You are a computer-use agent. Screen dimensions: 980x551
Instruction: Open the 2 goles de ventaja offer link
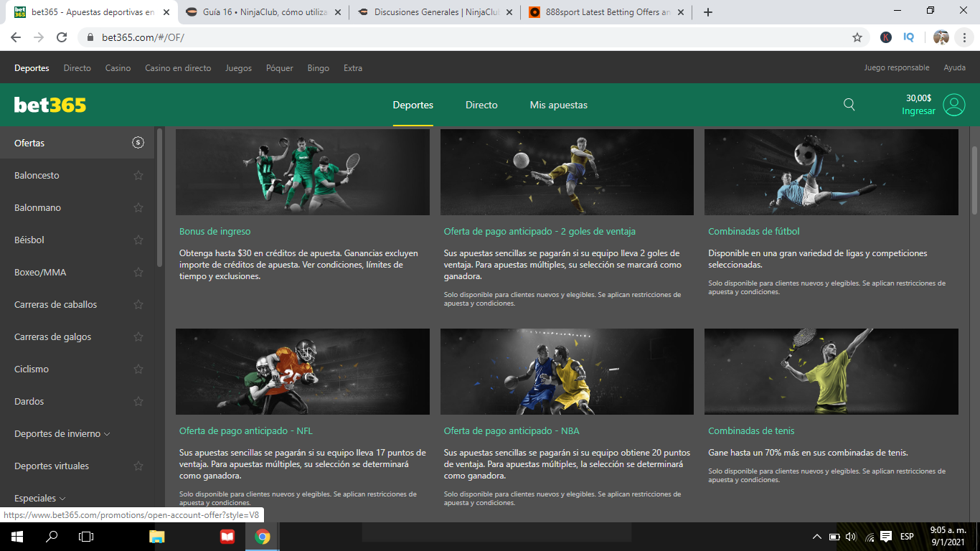point(540,232)
